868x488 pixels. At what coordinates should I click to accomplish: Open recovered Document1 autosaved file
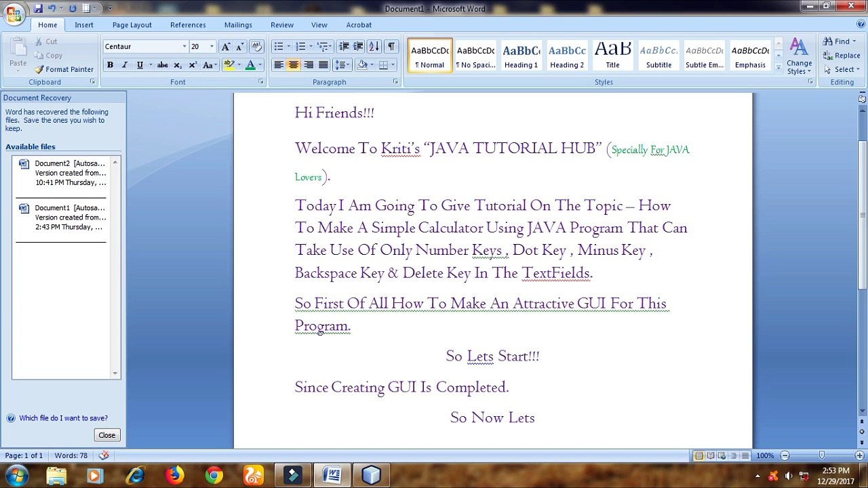pos(62,218)
